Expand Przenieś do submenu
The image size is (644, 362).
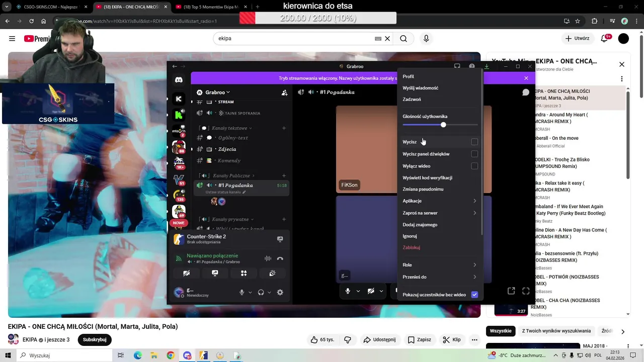(440, 277)
